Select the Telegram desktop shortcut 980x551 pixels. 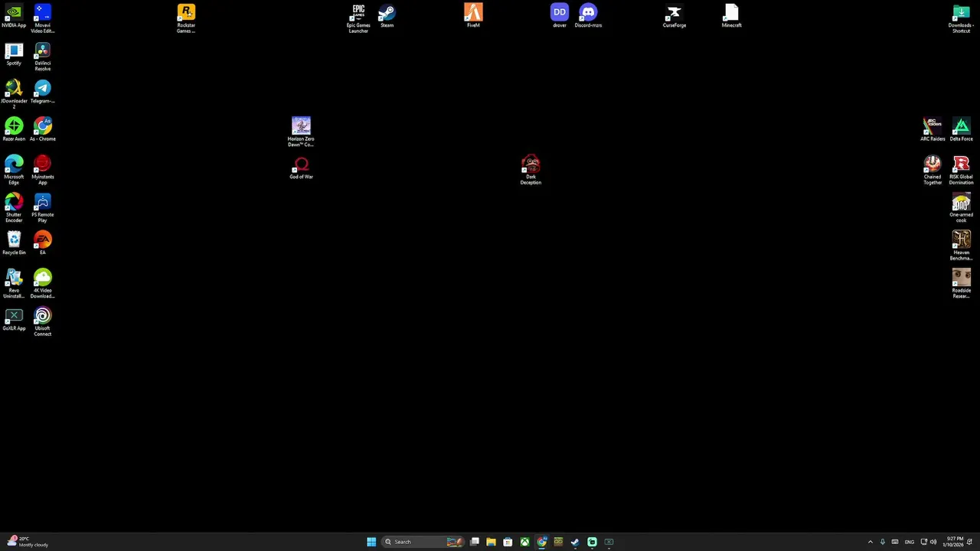42,92
